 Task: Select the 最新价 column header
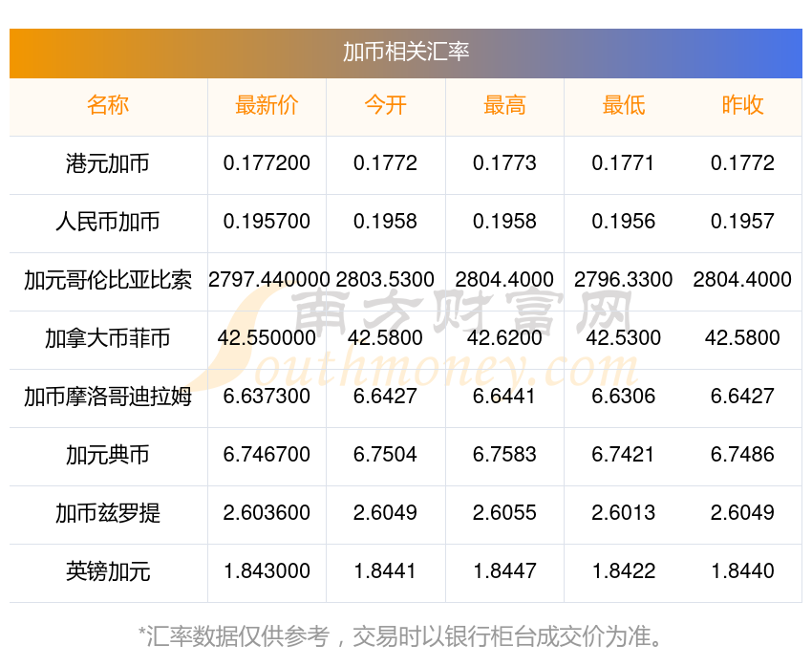point(267,105)
